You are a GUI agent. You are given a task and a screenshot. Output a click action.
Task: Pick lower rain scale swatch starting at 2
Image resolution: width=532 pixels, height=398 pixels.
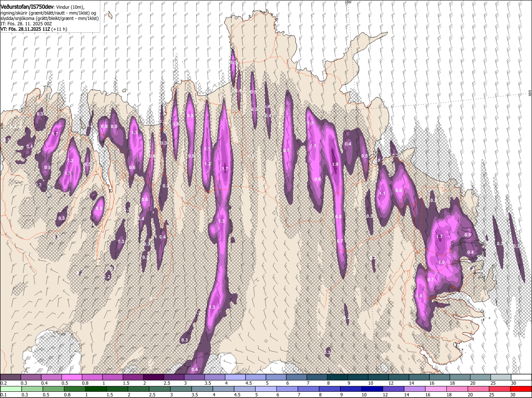138,389
